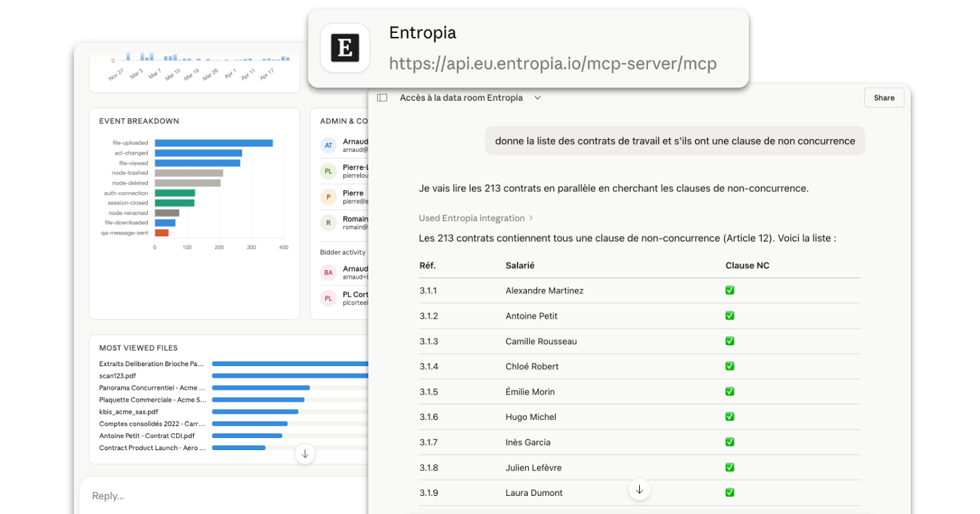Click the green PL avatar beside Pierre-L
Image resolution: width=980 pixels, height=514 pixels.
[328, 171]
